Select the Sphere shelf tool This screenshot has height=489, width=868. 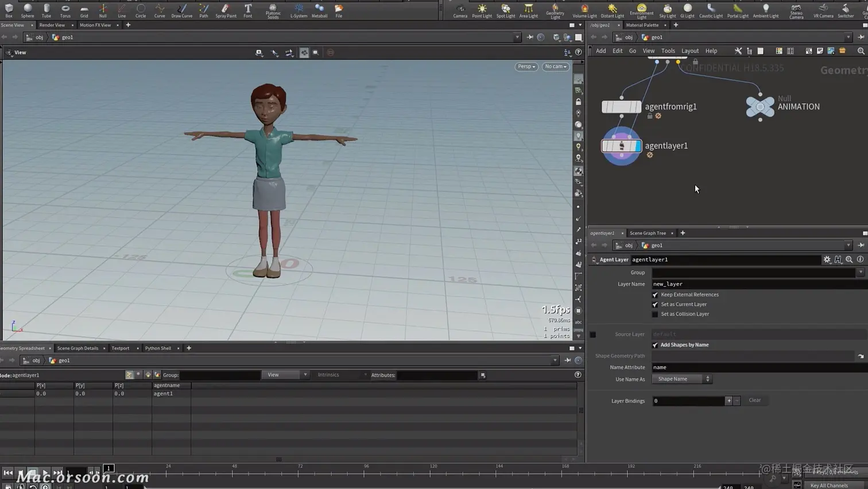click(28, 10)
